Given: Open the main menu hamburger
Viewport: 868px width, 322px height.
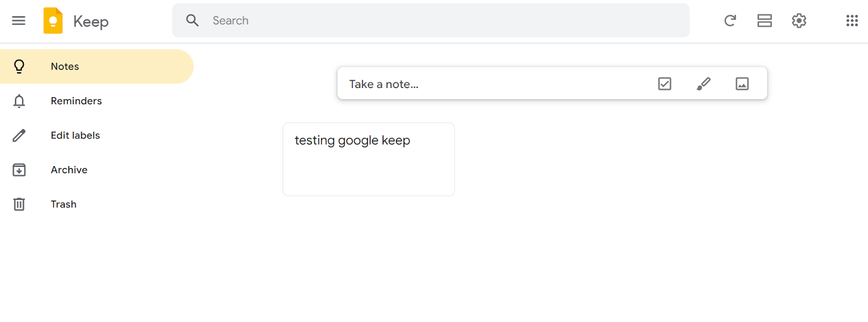Looking at the screenshot, I should coord(18,21).
